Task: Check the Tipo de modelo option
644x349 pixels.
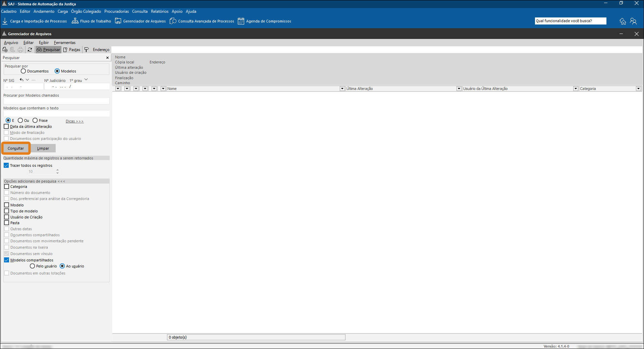Action: pyautogui.click(x=7, y=211)
